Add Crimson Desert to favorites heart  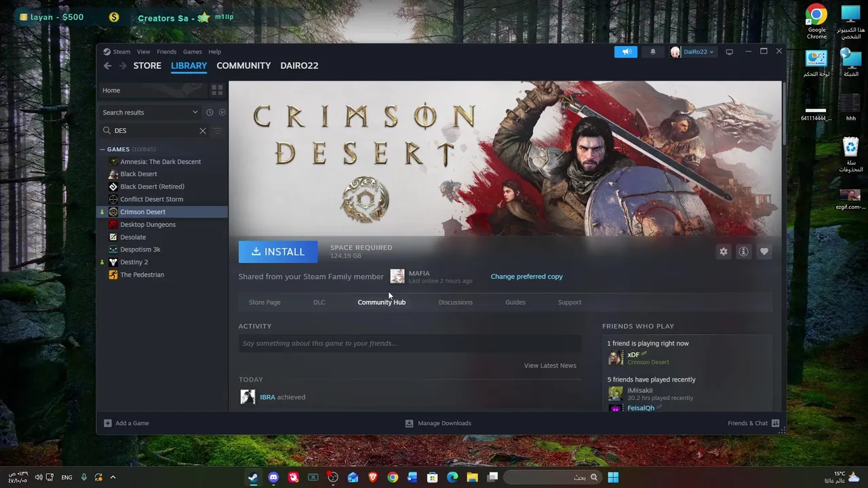(764, 251)
